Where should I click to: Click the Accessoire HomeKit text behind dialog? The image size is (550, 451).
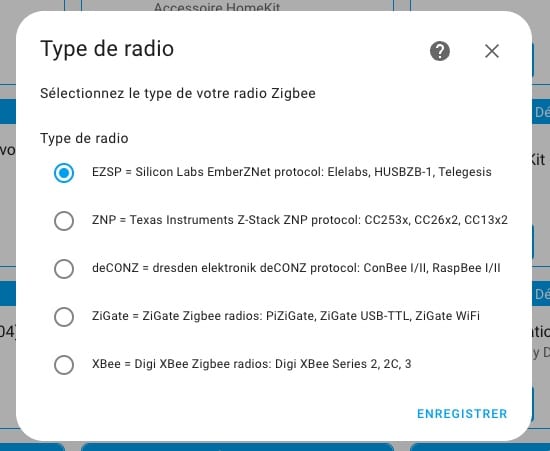coord(217,7)
